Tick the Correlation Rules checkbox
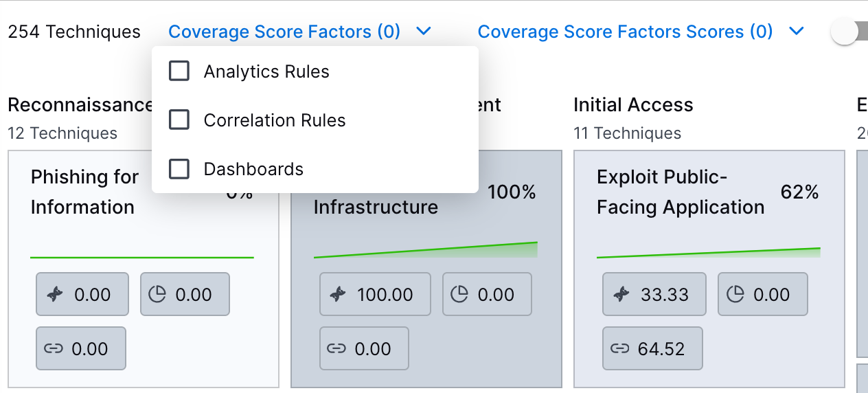 [179, 120]
